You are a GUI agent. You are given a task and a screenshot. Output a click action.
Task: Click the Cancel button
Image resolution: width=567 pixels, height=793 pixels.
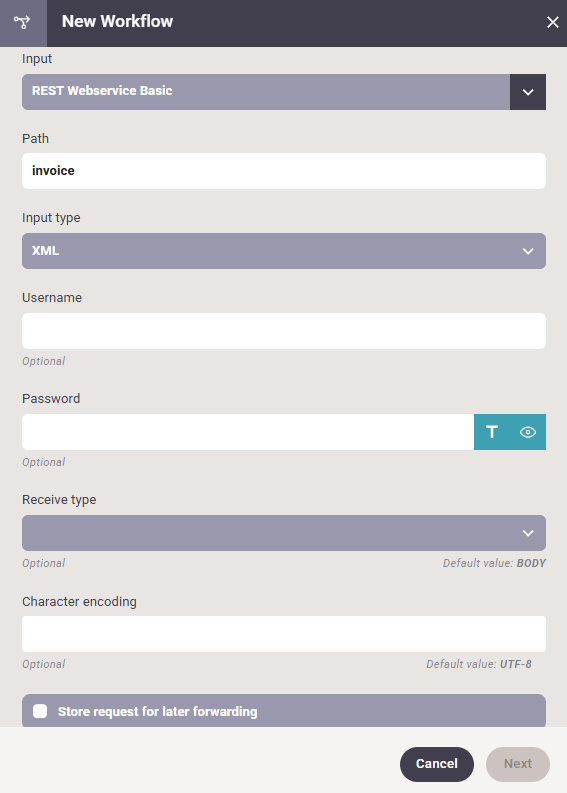(x=437, y=764)
